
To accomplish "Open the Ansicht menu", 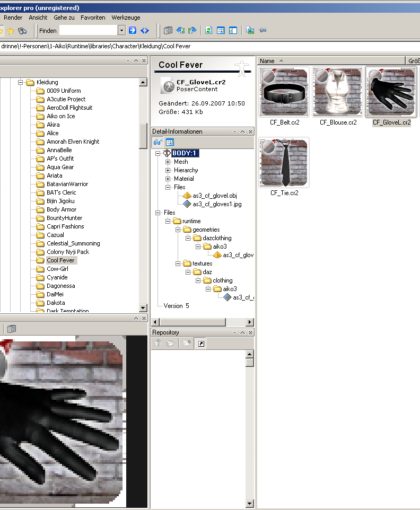I will [38, 17].
